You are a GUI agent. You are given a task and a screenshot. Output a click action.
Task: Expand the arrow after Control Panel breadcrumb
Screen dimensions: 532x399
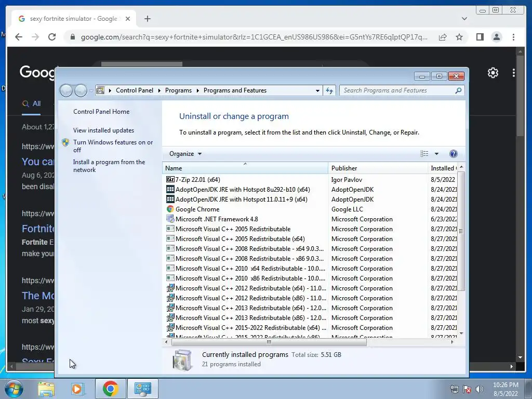(x=159, y=90)
